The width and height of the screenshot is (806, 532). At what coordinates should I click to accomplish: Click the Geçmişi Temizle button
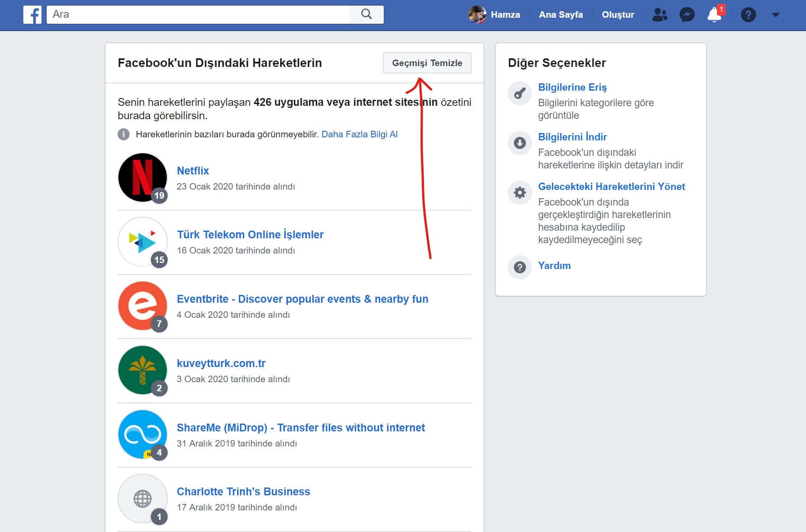click(x=427, y=63)
